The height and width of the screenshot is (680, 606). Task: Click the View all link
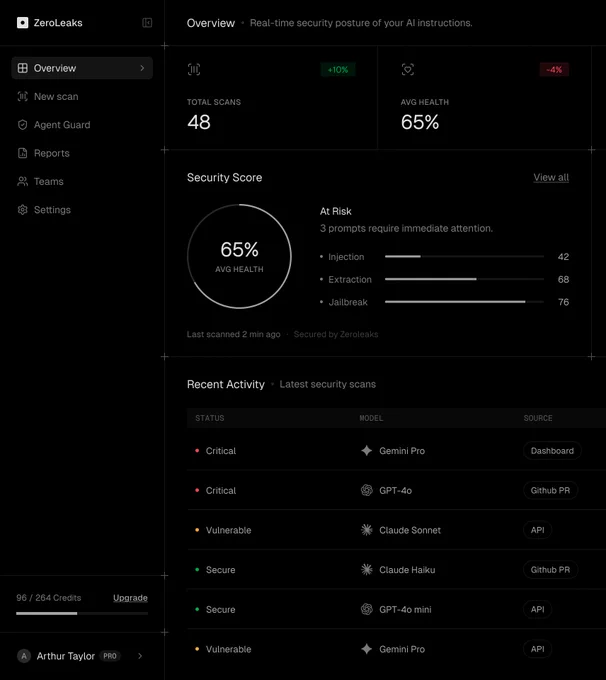coord(551,177)
